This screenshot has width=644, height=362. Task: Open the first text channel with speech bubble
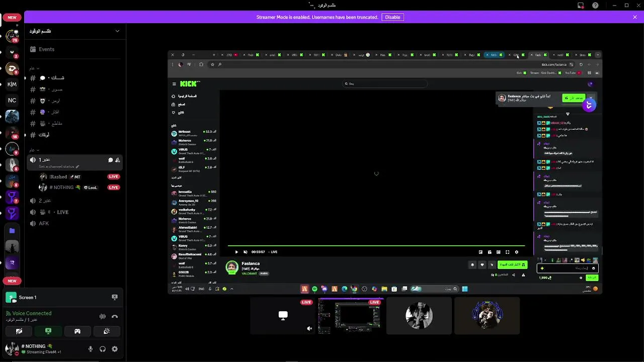coord(75,78)
